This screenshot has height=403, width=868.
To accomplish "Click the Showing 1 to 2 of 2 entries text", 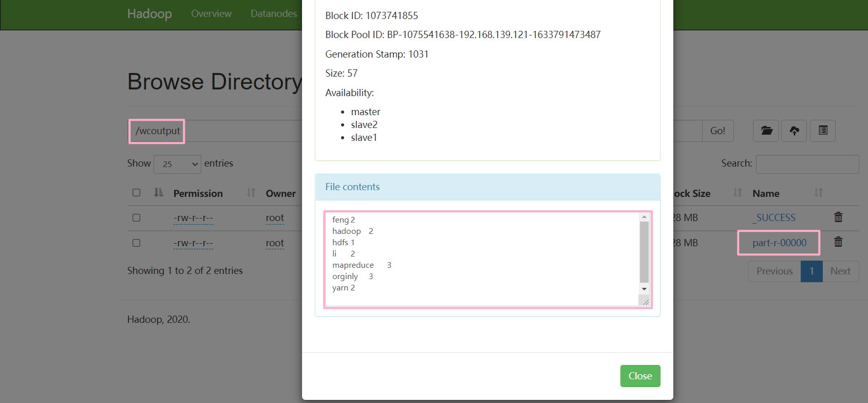I will tap(185, 270).
